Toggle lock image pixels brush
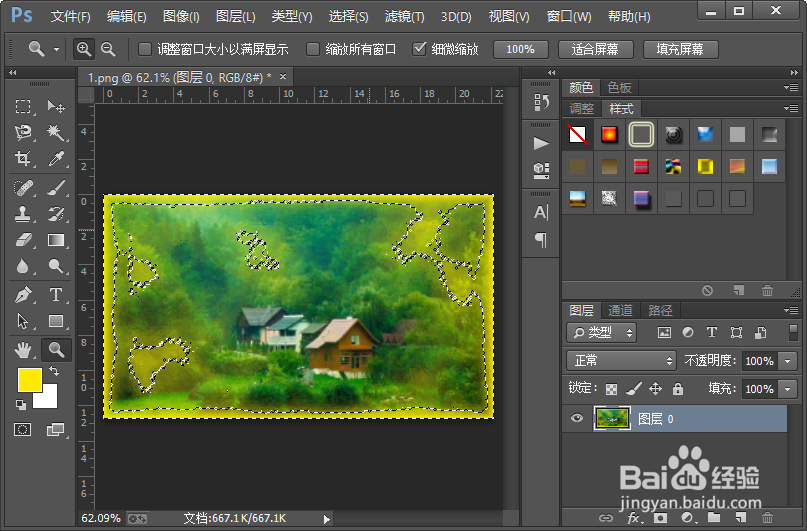Image resolution: width=807 pixels, height=531 pixels. pyautogui.click(x=634, y=389)
